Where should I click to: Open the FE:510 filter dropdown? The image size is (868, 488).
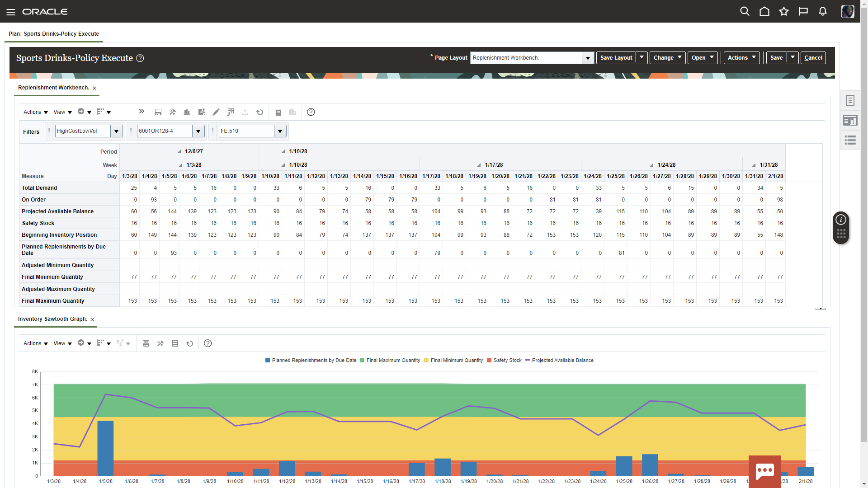pyautogui.click(x=280, y=131)
